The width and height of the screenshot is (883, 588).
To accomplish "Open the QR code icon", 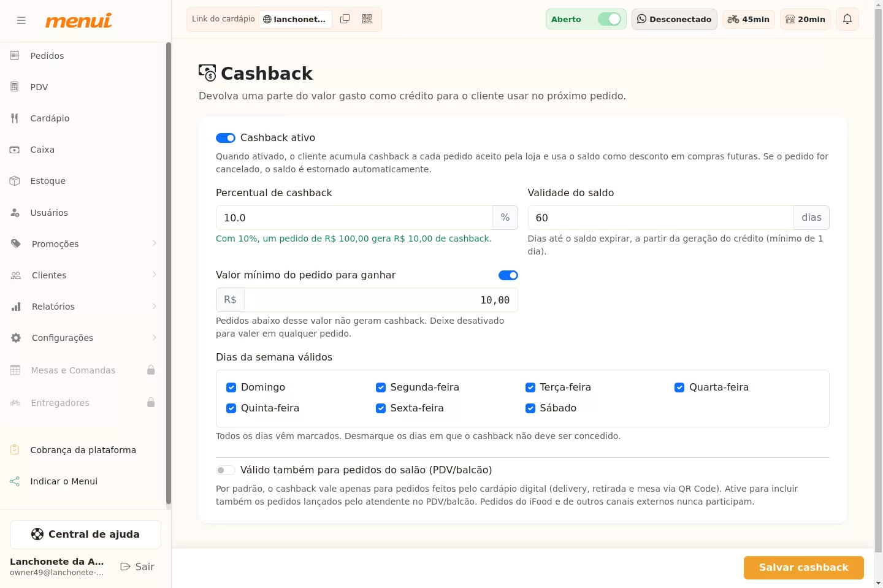I will click(367, 19).
